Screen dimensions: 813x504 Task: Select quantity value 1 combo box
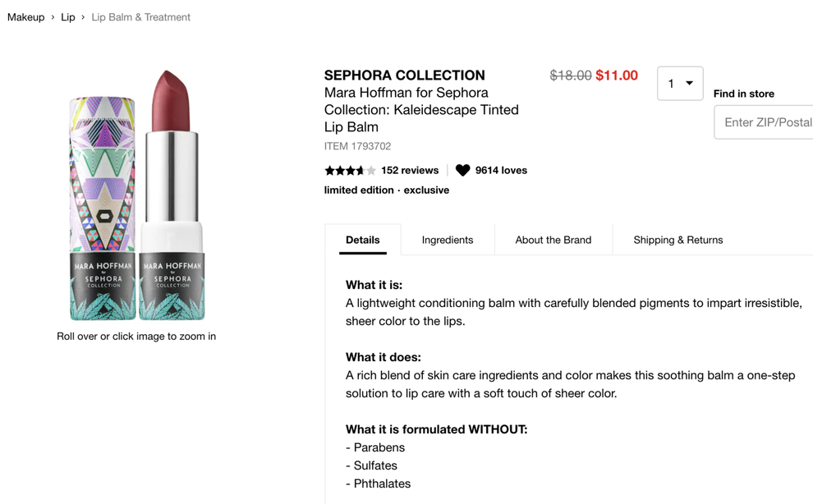click(x=680, y=83)
